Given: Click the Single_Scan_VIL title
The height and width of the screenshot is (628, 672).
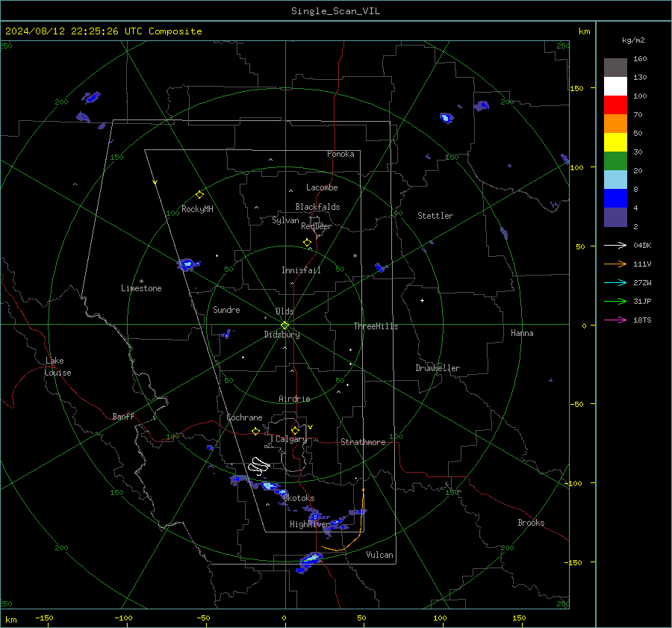Looking at the screenshot, I should click(x=335, y=11).
